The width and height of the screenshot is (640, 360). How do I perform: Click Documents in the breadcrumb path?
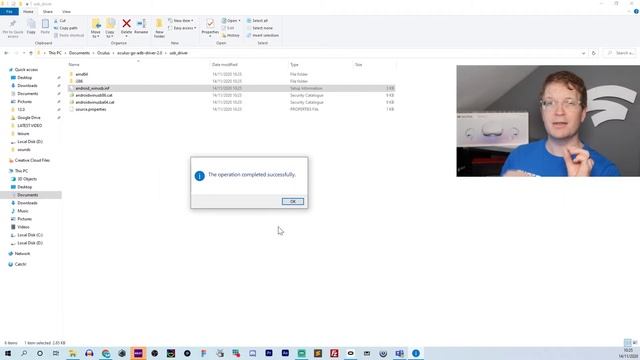(79, 53)
